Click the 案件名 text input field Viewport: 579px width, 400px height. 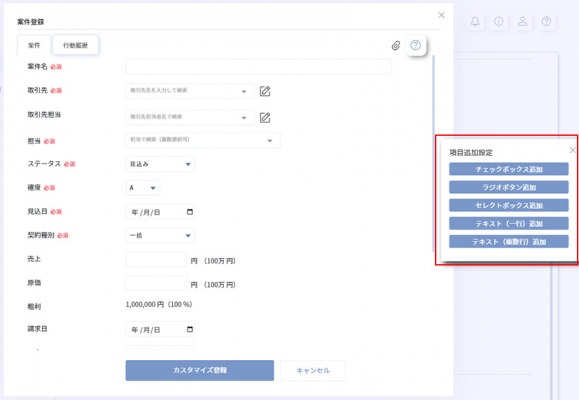click(258, 67)
